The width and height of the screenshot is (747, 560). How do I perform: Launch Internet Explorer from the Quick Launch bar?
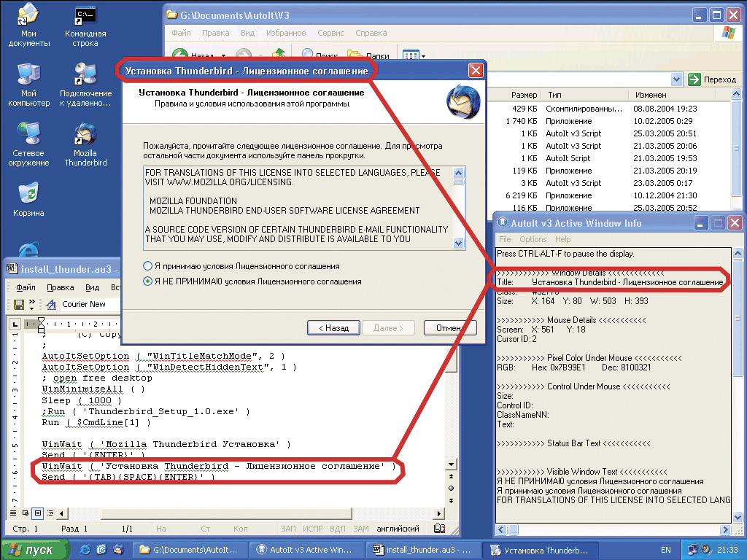(86, 550)
